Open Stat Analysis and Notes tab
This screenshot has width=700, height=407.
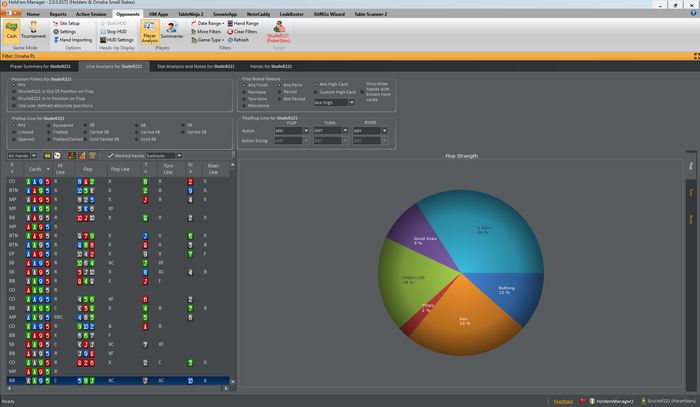[x=196, y=66]
